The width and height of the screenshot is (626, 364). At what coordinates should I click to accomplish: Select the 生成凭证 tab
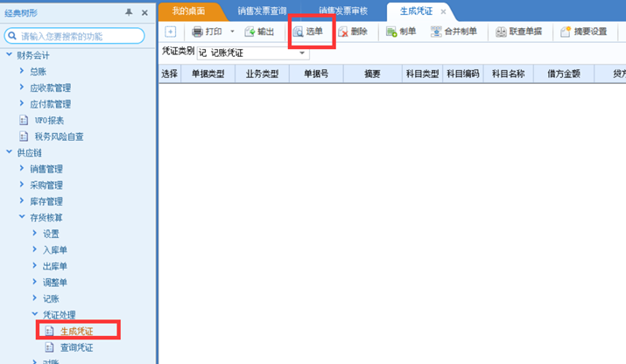(416, 11)
